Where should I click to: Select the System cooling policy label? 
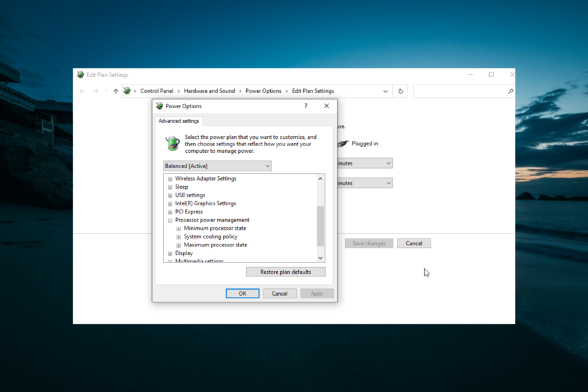pyautogui.click(x=211, y=237)
